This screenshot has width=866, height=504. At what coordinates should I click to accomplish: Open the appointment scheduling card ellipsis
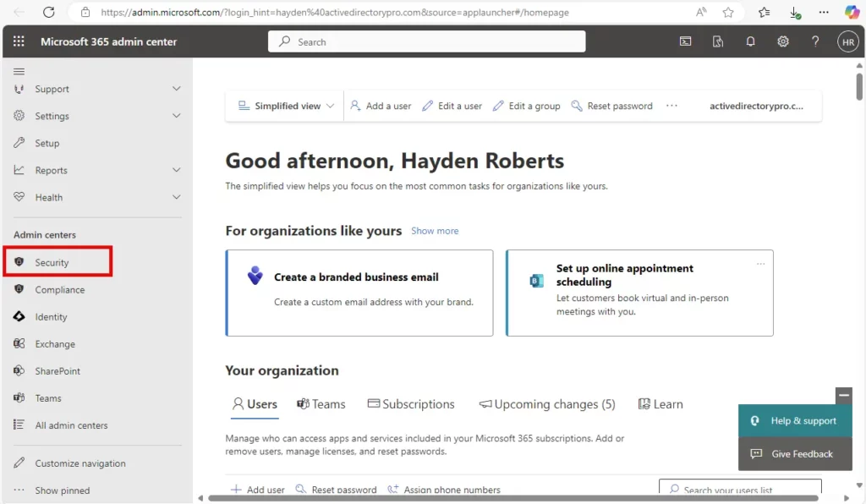coord(760,264)
